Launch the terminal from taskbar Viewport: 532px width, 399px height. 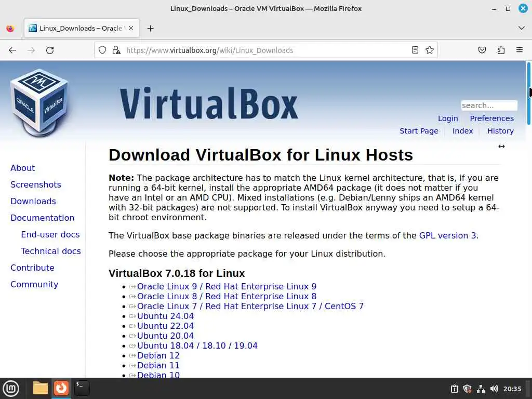click(82, 388)
